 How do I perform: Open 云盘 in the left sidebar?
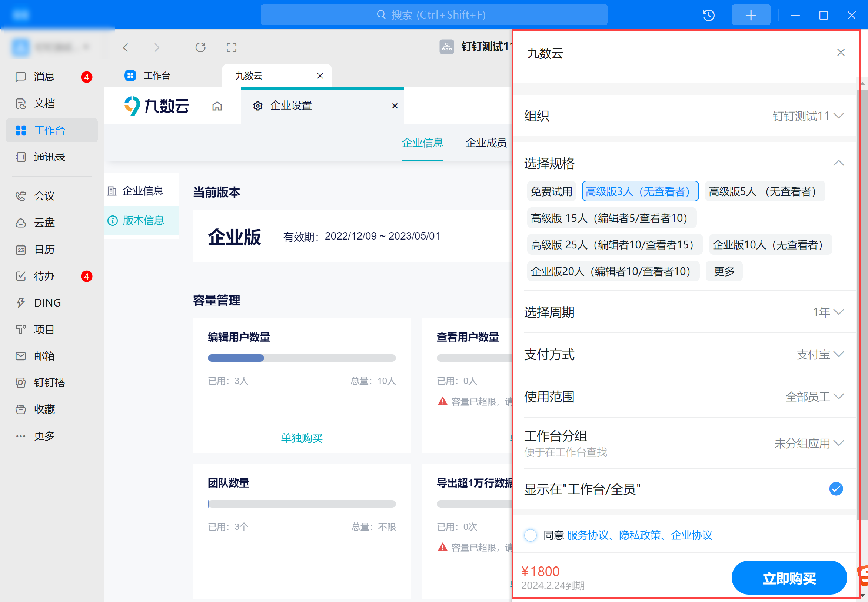click(x=44, y=223)
